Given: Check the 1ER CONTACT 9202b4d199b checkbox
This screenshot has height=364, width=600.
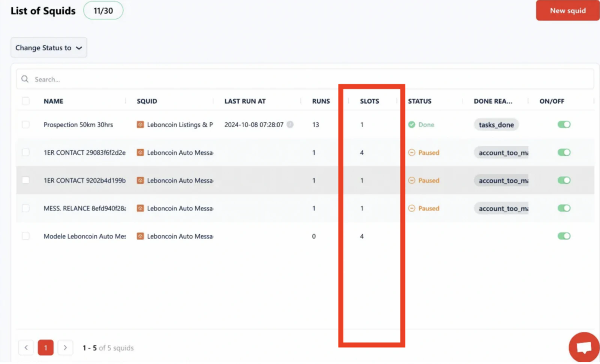Looking at the screenshot, I should coord(25,180).
